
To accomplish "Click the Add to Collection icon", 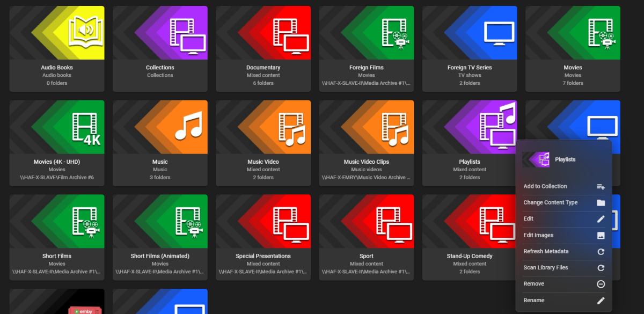I will pos(601,186).
